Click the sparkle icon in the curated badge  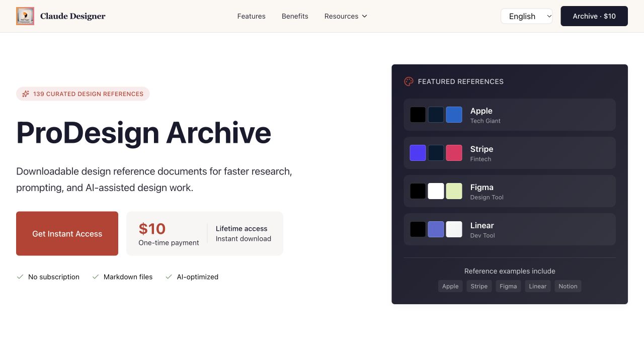pyautogui.click(x=26, y=94)
